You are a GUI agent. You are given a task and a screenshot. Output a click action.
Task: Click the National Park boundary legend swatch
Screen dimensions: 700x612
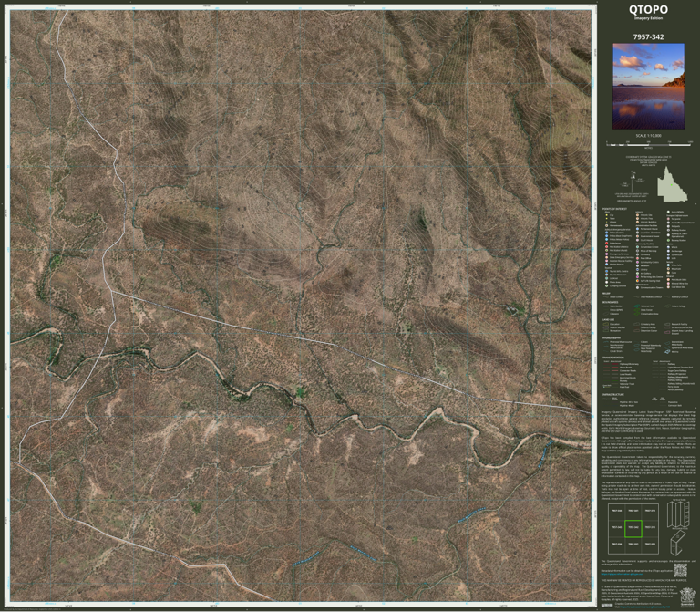tap(636, 306)
